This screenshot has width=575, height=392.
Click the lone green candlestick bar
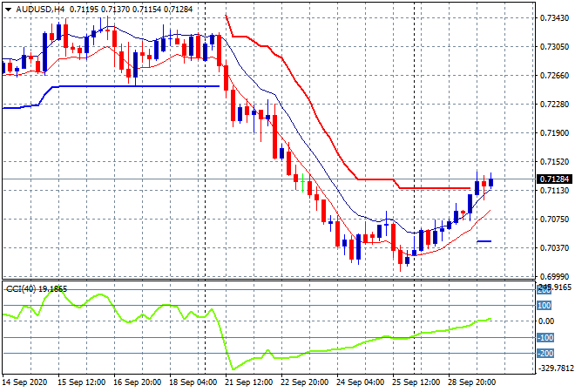[302, 182]
